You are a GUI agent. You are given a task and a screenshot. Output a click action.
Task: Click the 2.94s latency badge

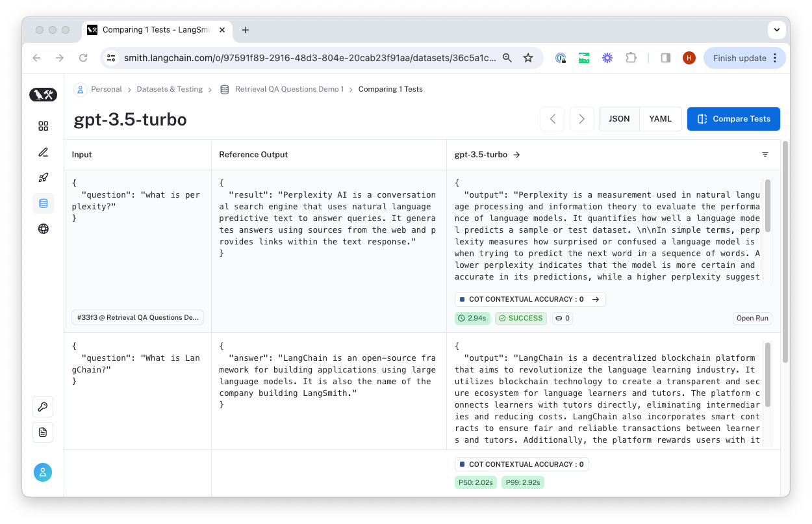pyautogui.click(x=473, y=318)
